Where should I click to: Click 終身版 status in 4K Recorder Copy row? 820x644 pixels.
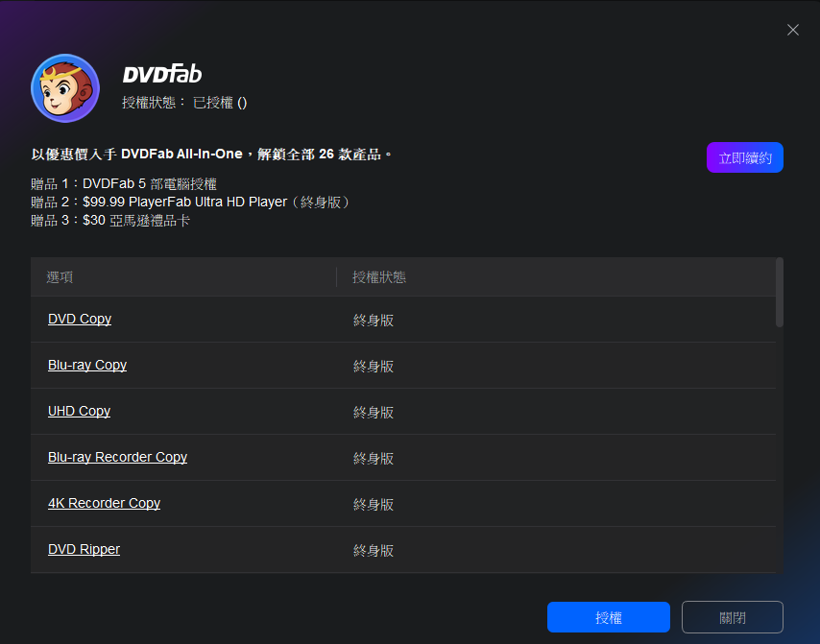point(374,504)
